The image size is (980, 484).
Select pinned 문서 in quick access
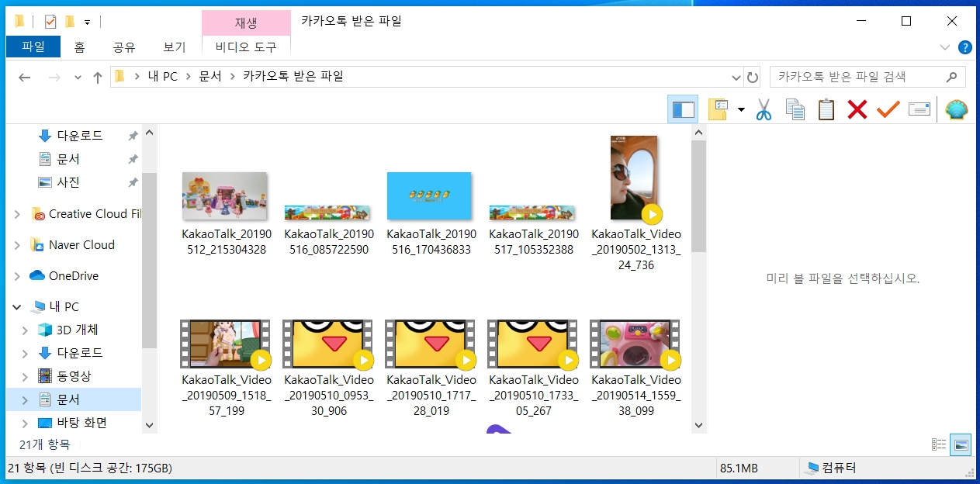pyautogui.click(x=68, y=159)
